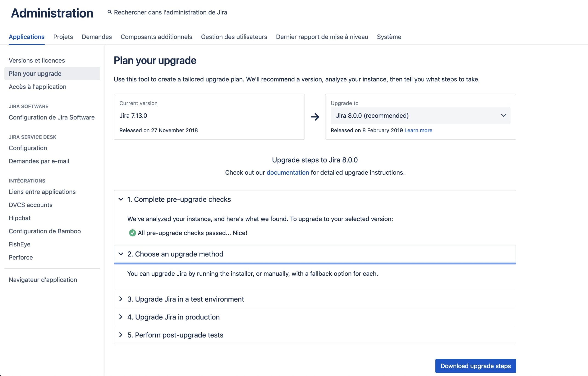Follow the Learn more link
588x376 pixels.
418,130
